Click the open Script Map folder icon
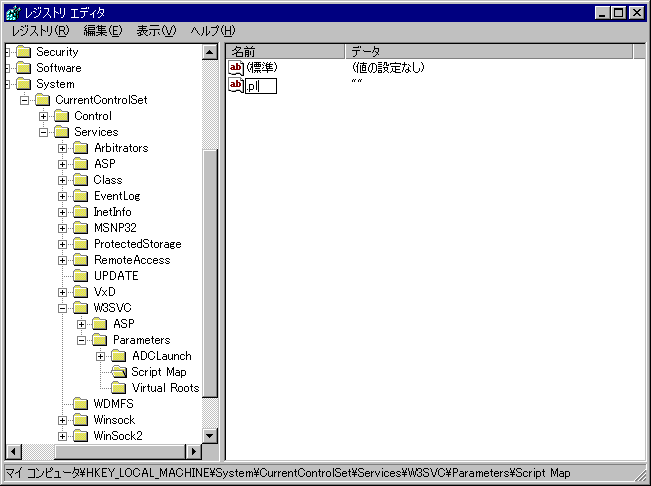 [119, 372]
